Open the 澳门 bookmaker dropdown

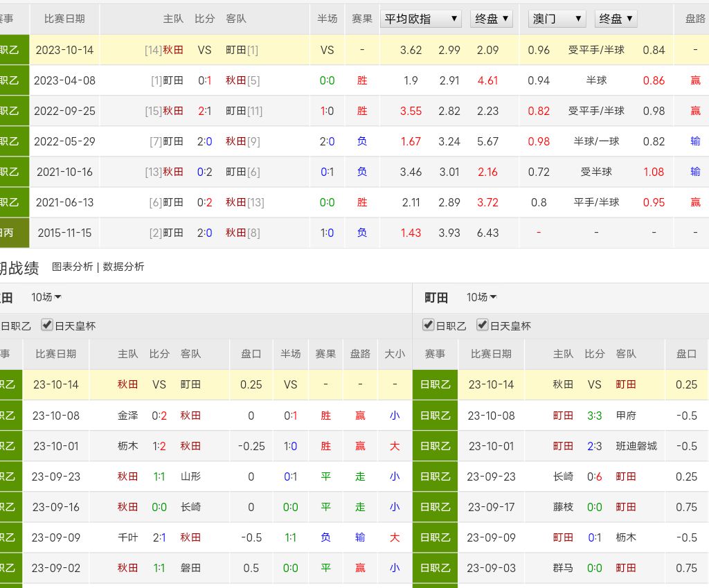point(557,19)
